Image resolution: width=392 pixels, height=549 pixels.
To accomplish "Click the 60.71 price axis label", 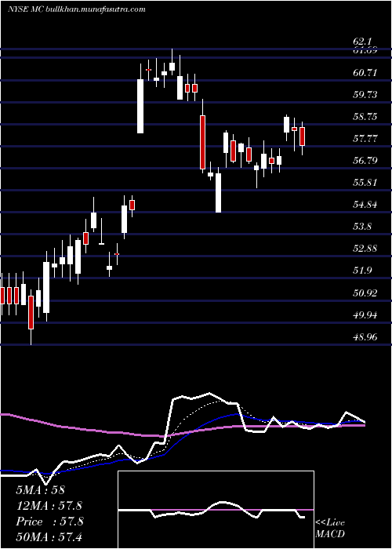I will (365, 73).
